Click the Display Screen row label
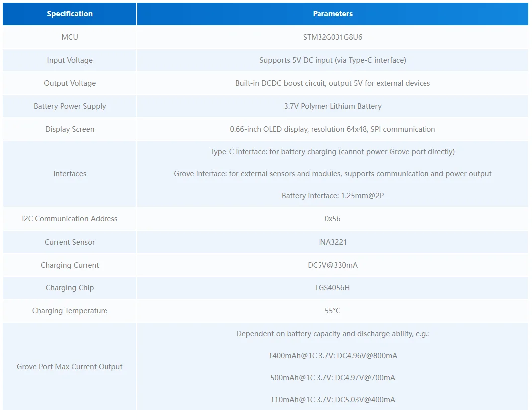The image size is (532, 410). pyautogui.click(x=70, y=129)
